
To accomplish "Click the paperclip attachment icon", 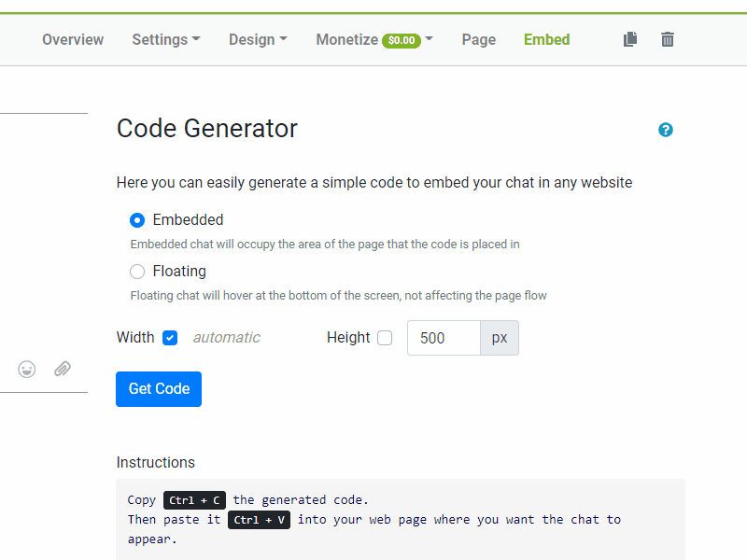I will [63, 369].
